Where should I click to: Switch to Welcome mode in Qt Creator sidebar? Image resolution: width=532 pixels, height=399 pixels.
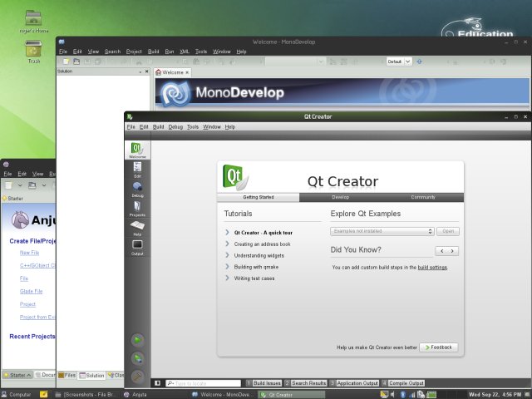[137, 150]
